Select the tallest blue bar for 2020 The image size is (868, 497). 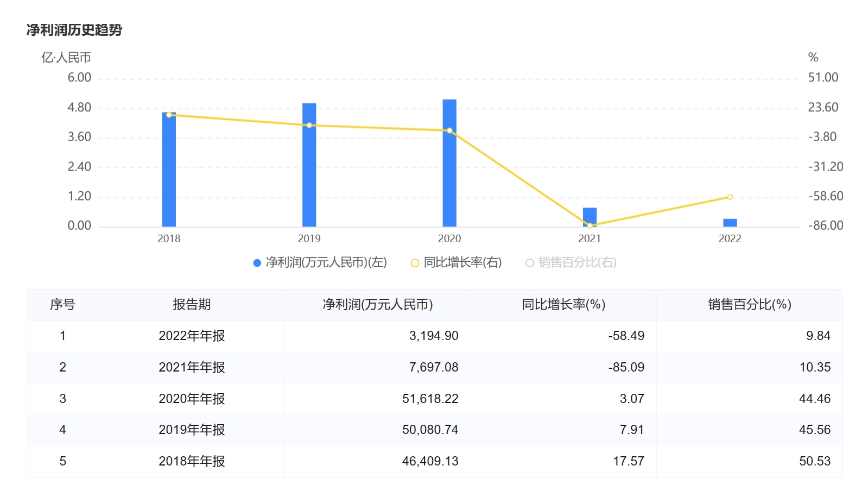click(x=449, y=163)
